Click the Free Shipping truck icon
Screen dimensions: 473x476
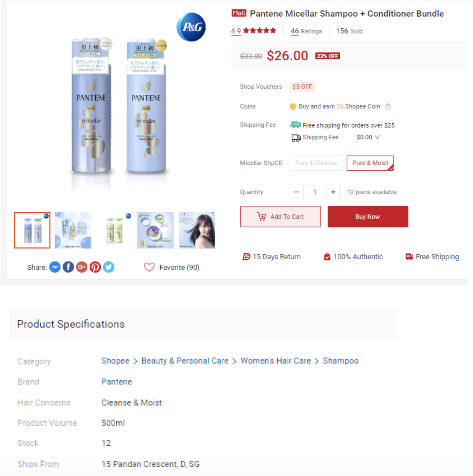[408, 256]
